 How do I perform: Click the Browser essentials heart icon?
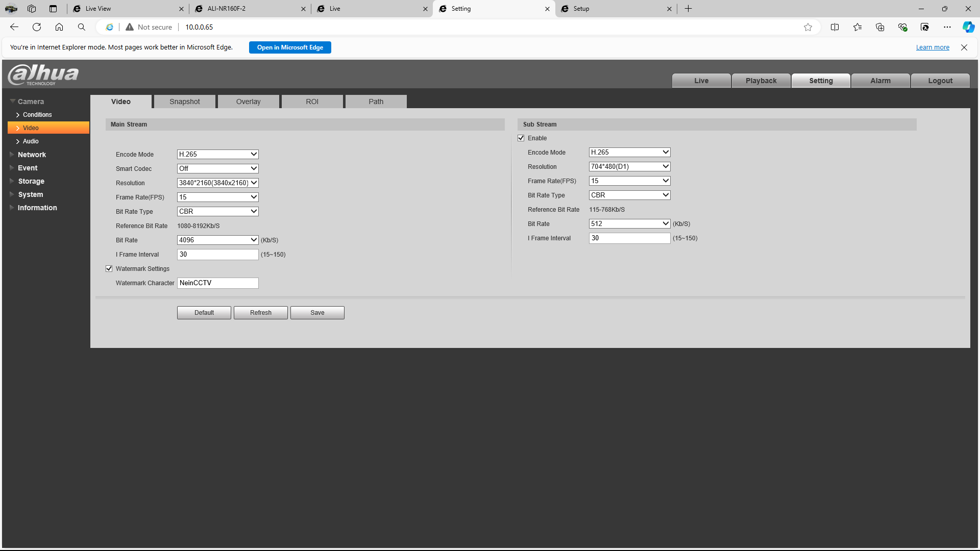tap(902, 27)
